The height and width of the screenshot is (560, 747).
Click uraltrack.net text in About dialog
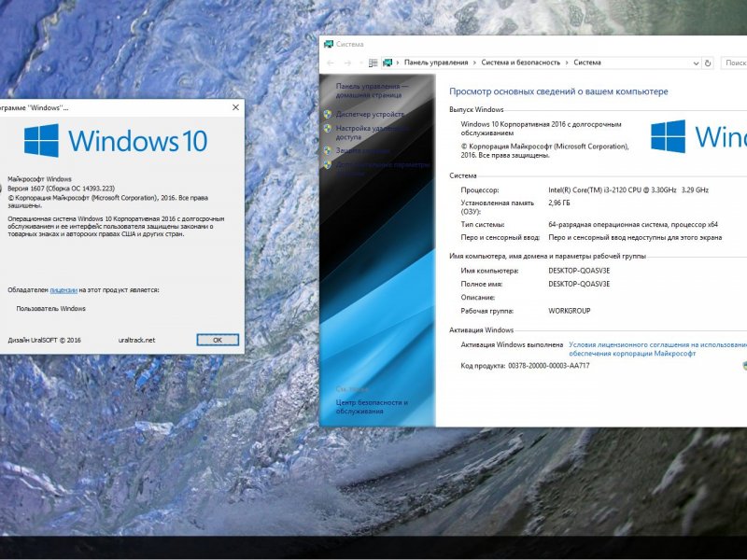[x=136, y=340]
